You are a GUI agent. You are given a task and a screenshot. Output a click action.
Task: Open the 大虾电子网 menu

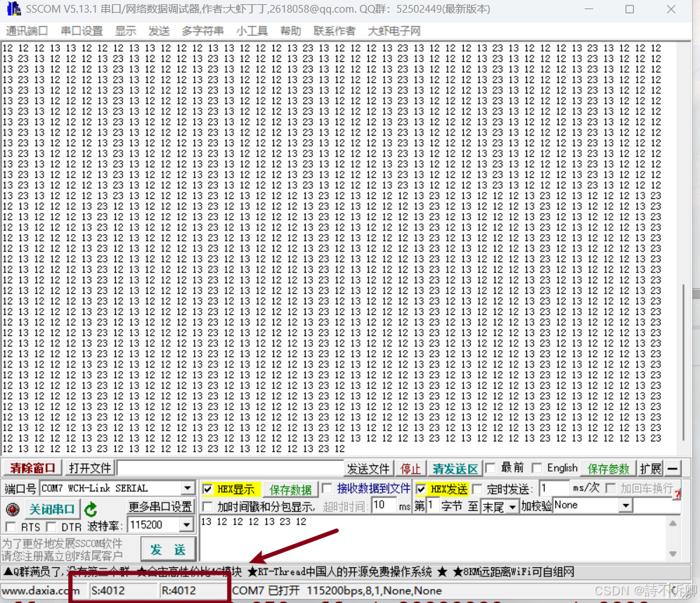point(394,31)
